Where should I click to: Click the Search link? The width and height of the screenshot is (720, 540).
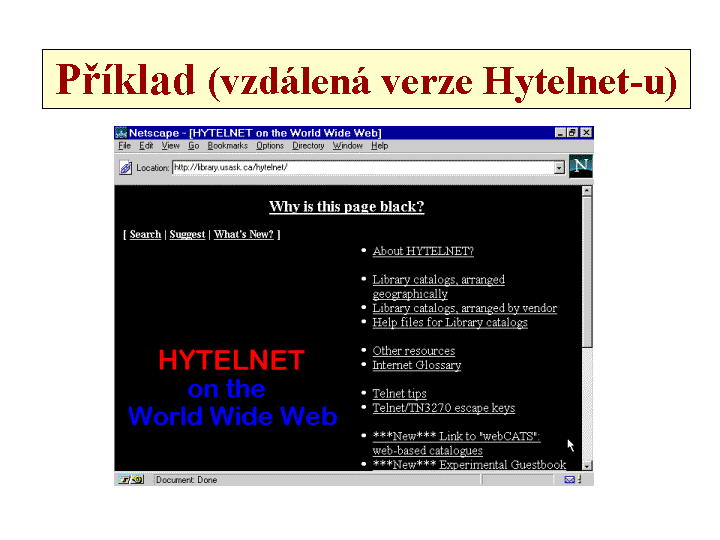(x=145, y=234)
